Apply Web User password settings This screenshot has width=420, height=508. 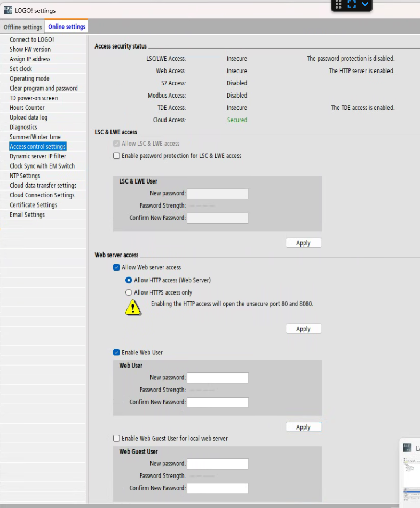click(303, 427)
